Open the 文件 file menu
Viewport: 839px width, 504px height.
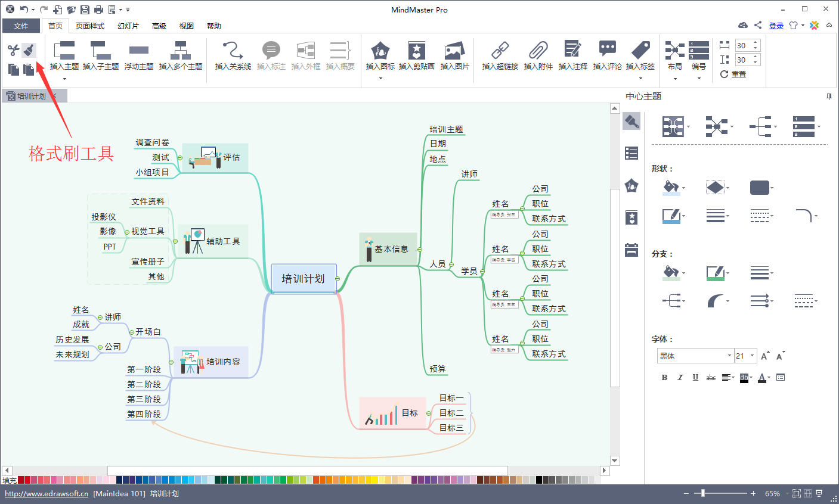[21, 26]
